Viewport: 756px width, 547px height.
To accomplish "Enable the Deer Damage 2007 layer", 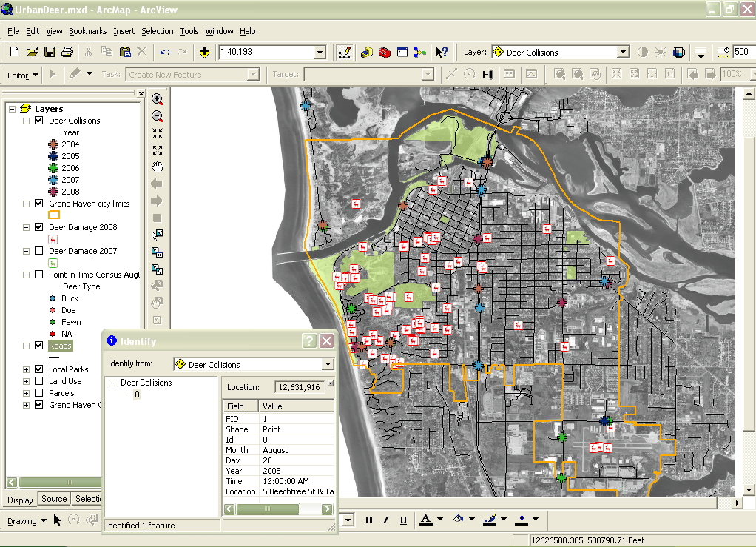I will click(x=39, y=251).
